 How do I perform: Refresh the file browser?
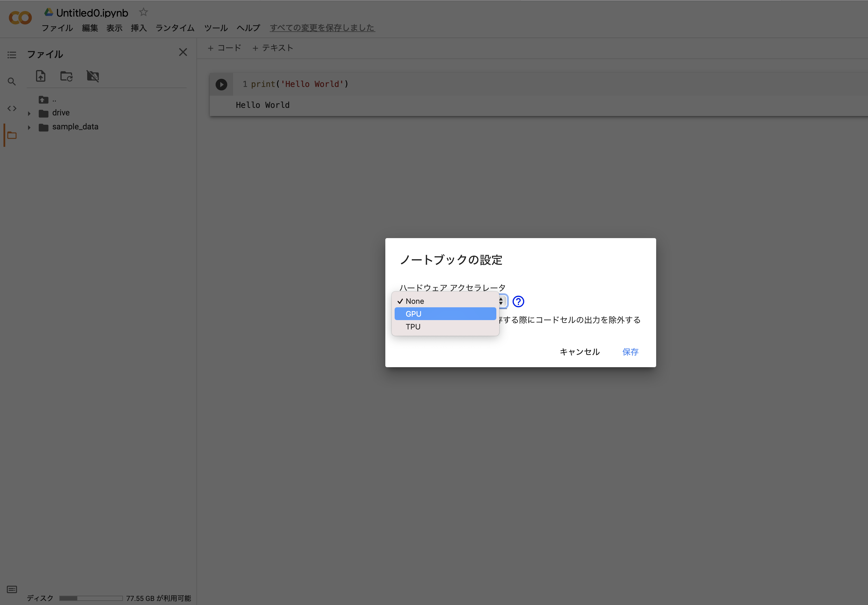coord(67,76)
